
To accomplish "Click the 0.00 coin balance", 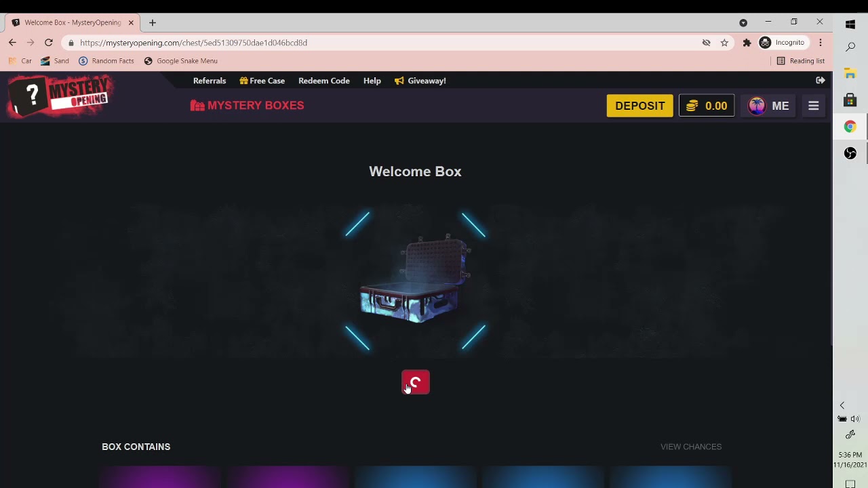I will tap(707, 106).
